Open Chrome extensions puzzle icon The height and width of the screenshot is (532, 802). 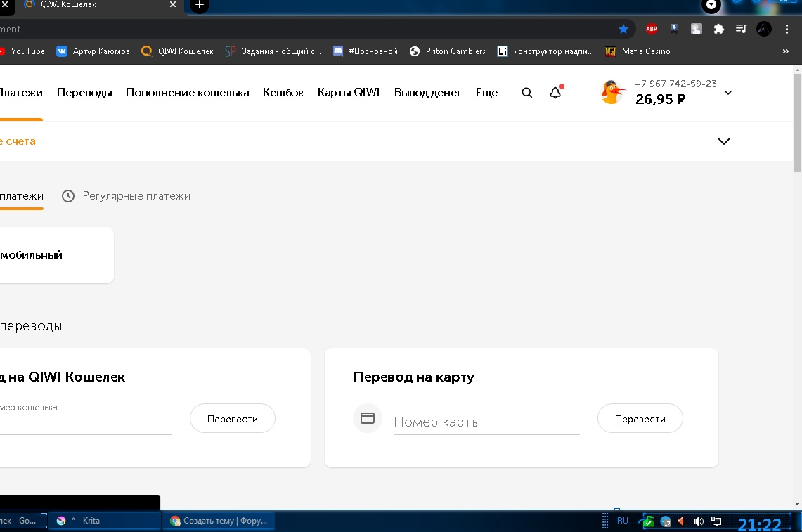pyautogui.click(x=718, y=29)
